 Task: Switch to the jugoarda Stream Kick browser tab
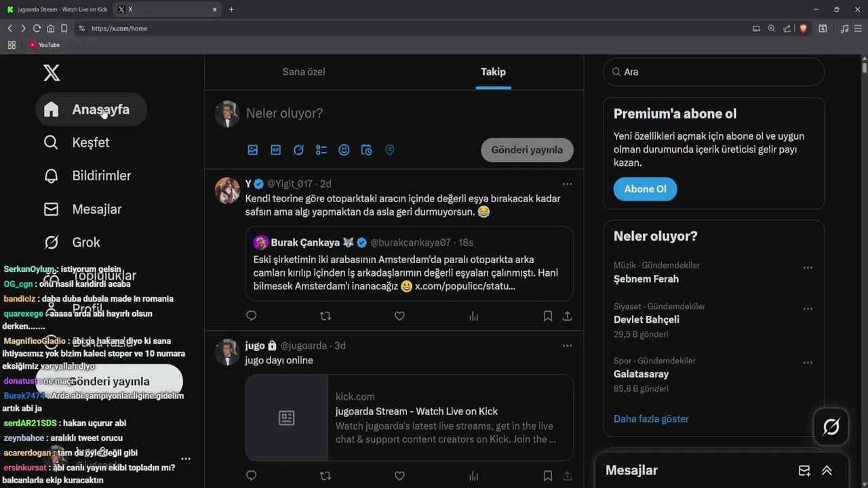[x=57, y=9]
